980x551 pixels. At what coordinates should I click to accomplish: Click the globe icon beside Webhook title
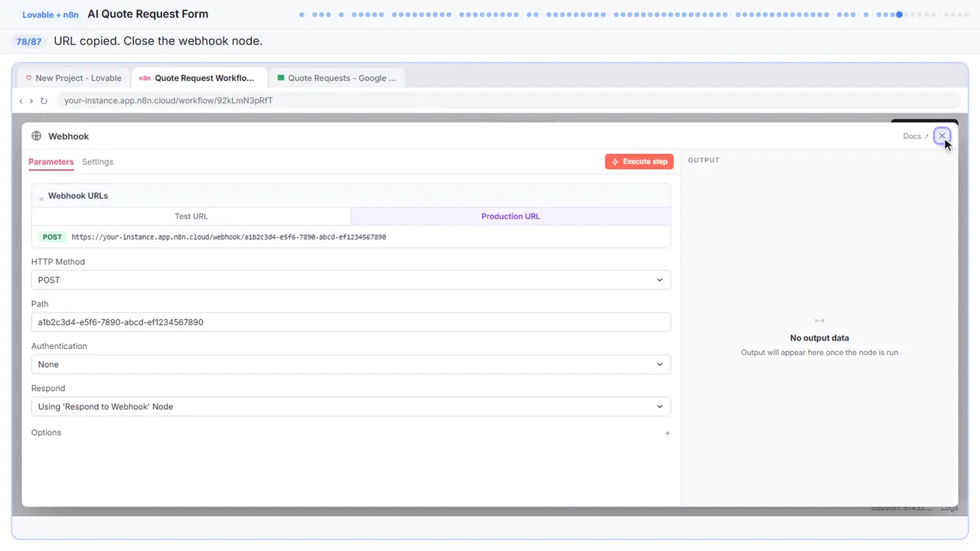(x=36, y=136)
